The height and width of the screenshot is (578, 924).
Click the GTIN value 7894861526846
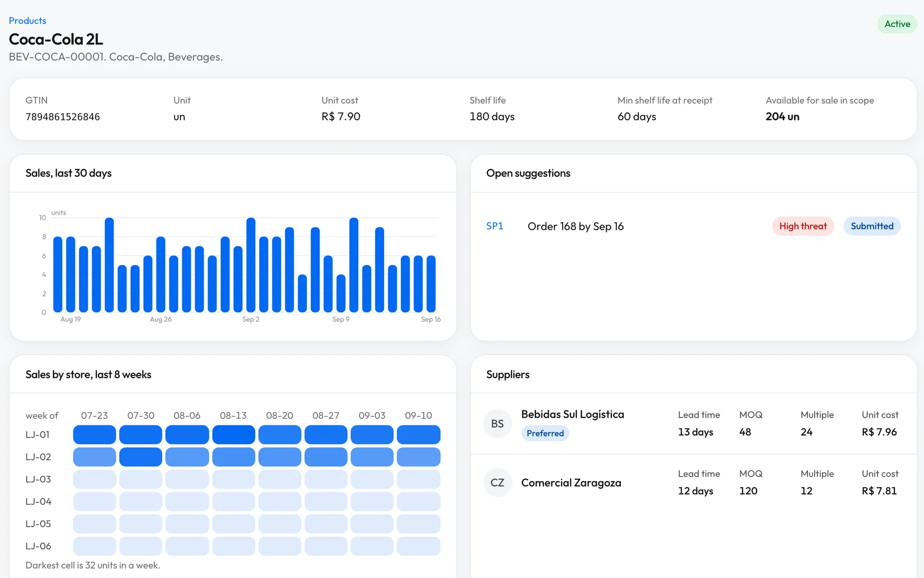coord(63,117)
